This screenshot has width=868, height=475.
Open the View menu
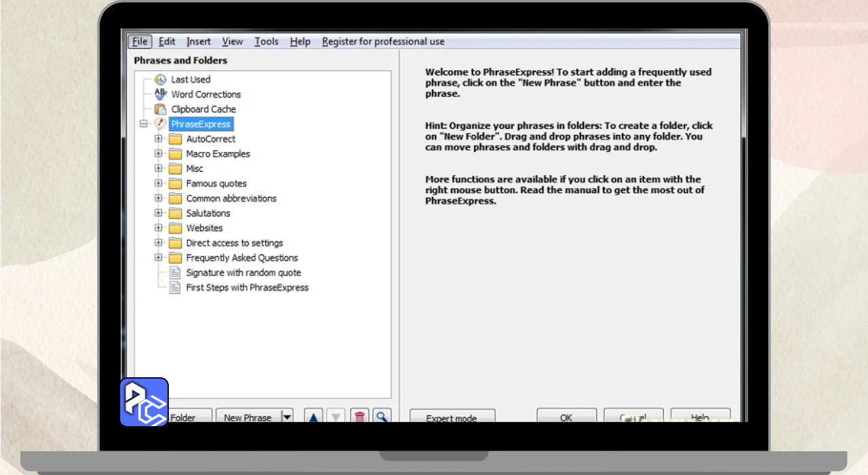pos(233,41)
